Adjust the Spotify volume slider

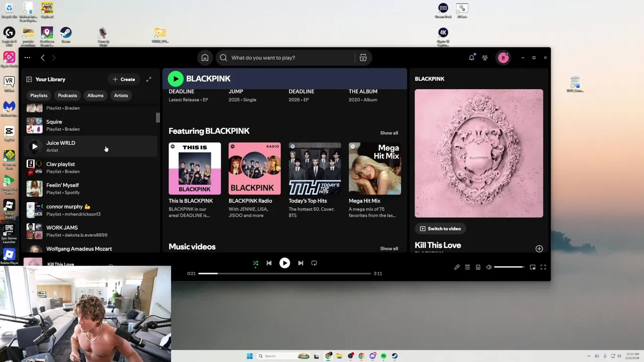click(509, 267)
